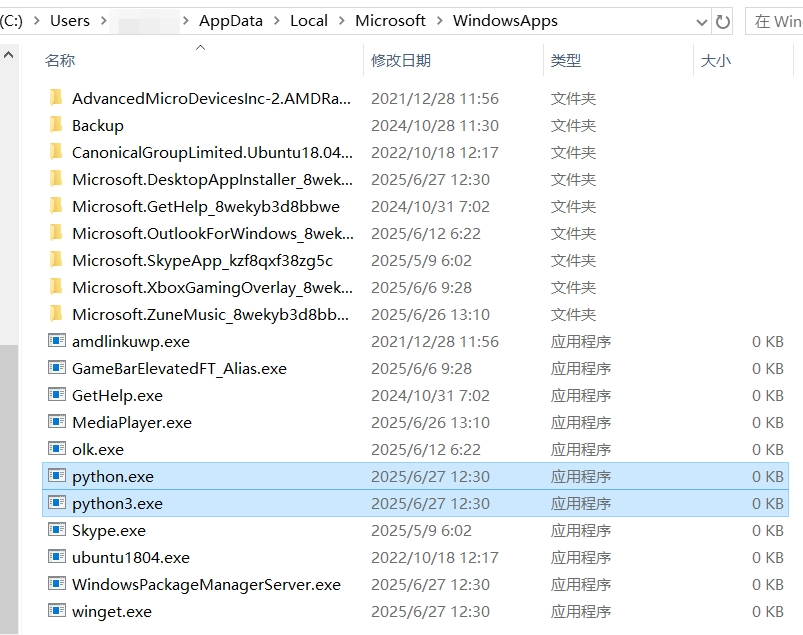
Task: Click the Microsoft.GetHelp folder icon
Action: click(x=56, y=205)
